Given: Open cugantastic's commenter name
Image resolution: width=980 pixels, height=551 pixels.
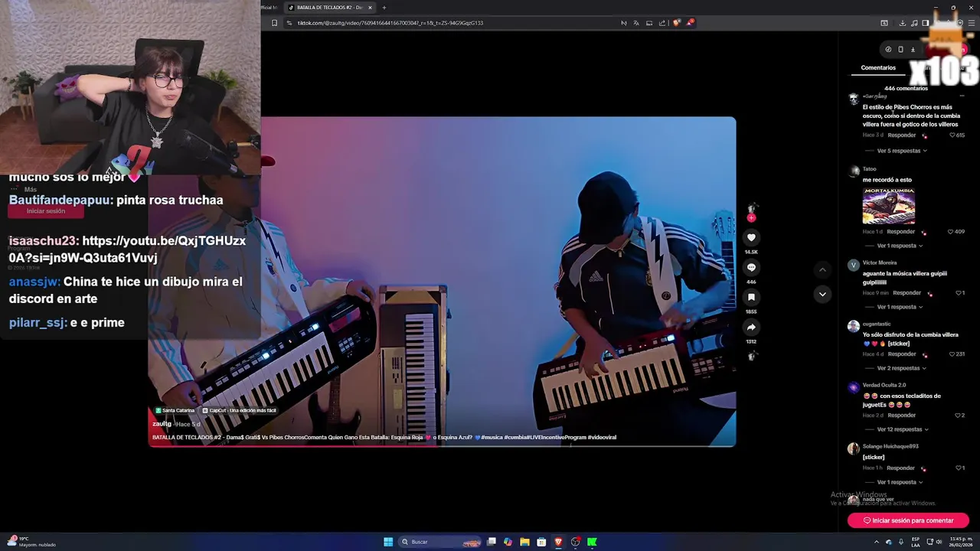Looking at the screenshot, I should (x=877, y=324).
